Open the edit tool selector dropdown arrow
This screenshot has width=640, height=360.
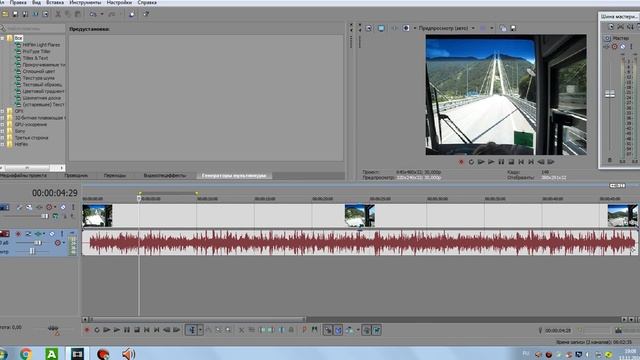click(200, 330)
